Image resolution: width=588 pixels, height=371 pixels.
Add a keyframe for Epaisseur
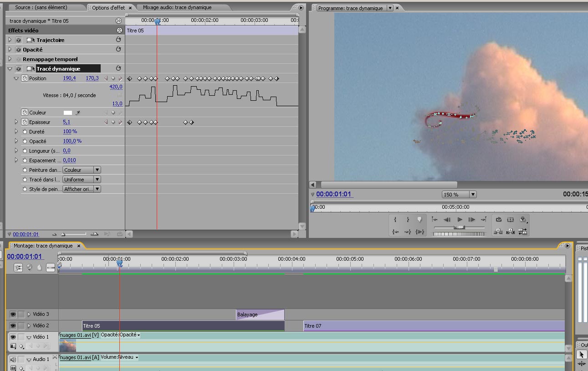113,122
